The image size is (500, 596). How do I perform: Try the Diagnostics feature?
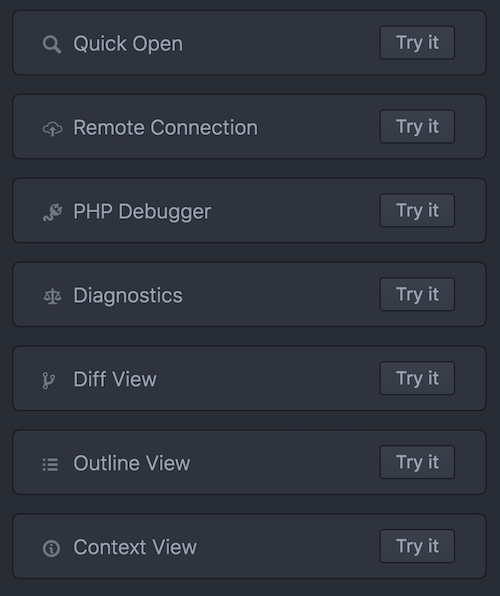[417, 295]
